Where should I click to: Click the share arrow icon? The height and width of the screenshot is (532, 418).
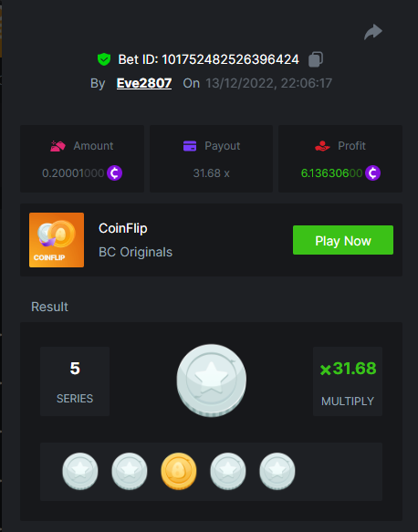[373, 32]
